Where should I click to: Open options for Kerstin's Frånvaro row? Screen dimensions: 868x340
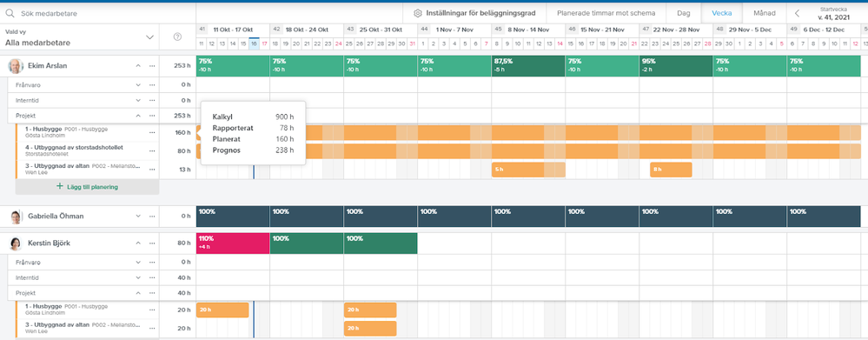[x=152, y=262]
